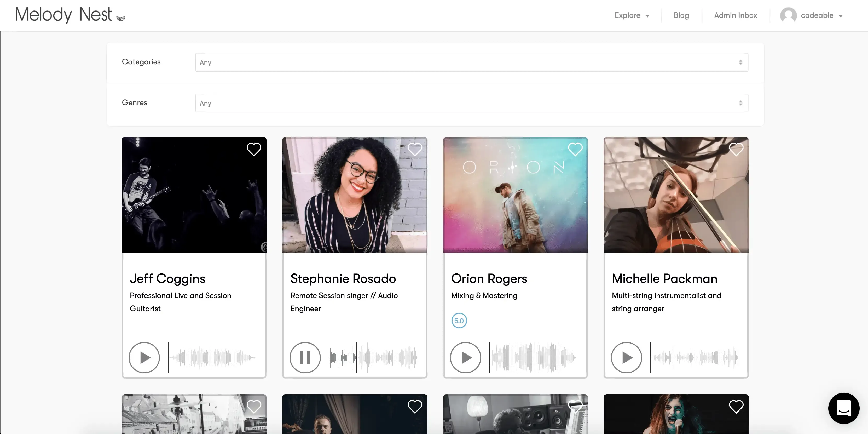
Task: Favorite Michelle Packman with the heart
Action: click(736, 149)
